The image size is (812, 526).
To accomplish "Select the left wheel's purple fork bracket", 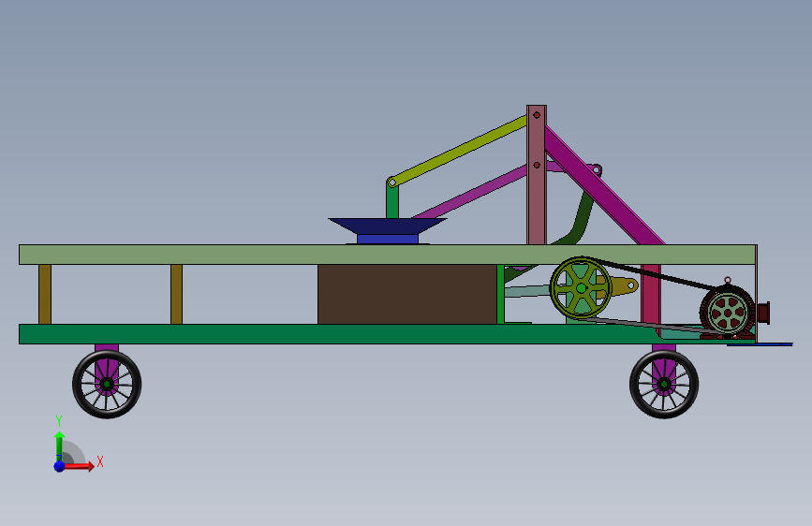I will [107, 368].
